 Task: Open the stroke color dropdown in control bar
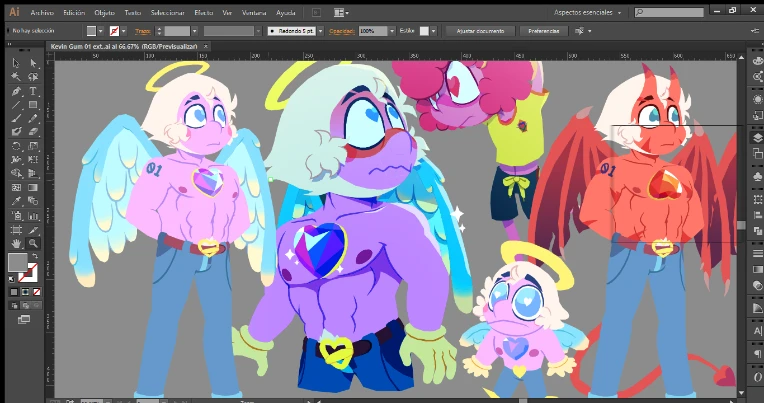coord(124,31)
